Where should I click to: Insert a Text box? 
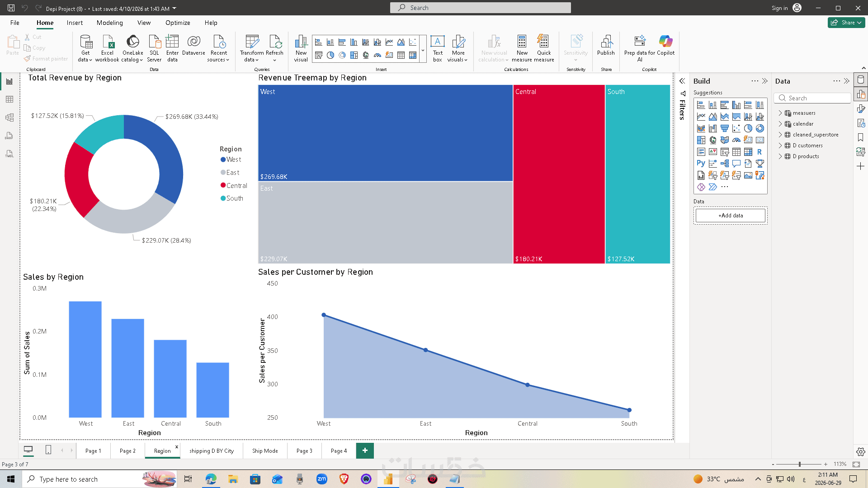438,49
